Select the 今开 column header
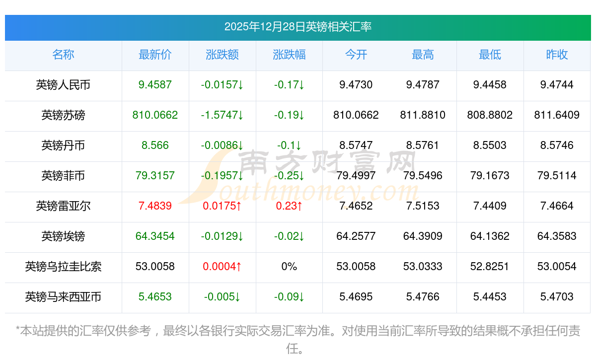Image resolution: width=596 pixels, height=364 pixels. click(x=356, y=55)
